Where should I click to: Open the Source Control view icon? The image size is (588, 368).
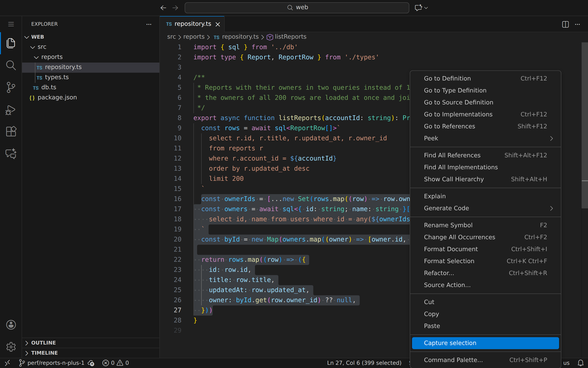[x=11, y=88]
